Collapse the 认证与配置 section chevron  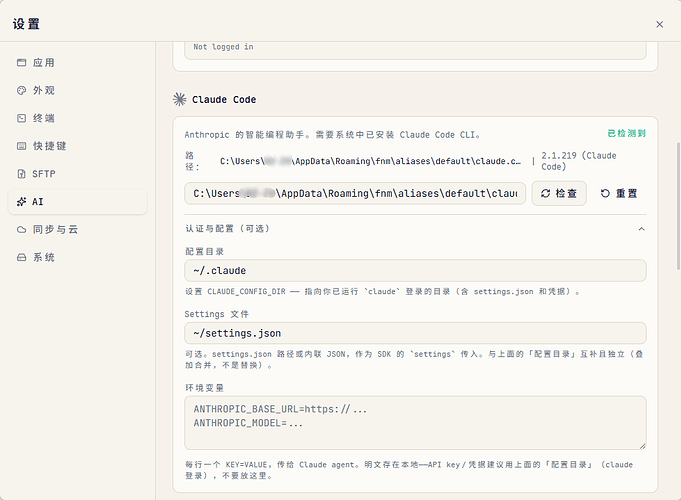click(641, 229)
